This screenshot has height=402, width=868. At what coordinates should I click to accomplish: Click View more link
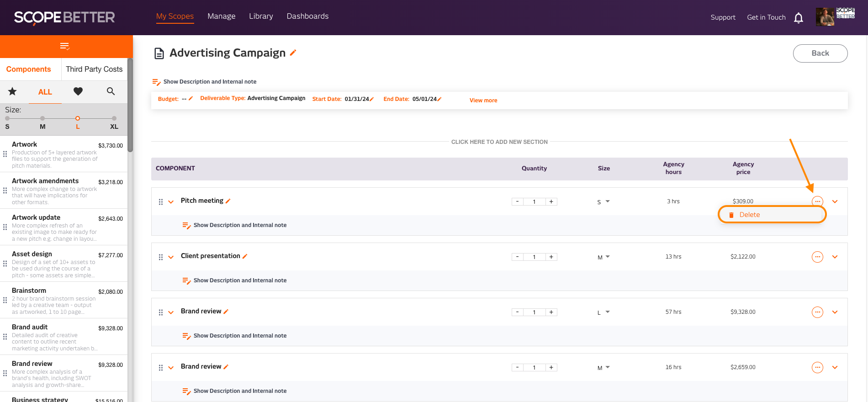point(483,100)
